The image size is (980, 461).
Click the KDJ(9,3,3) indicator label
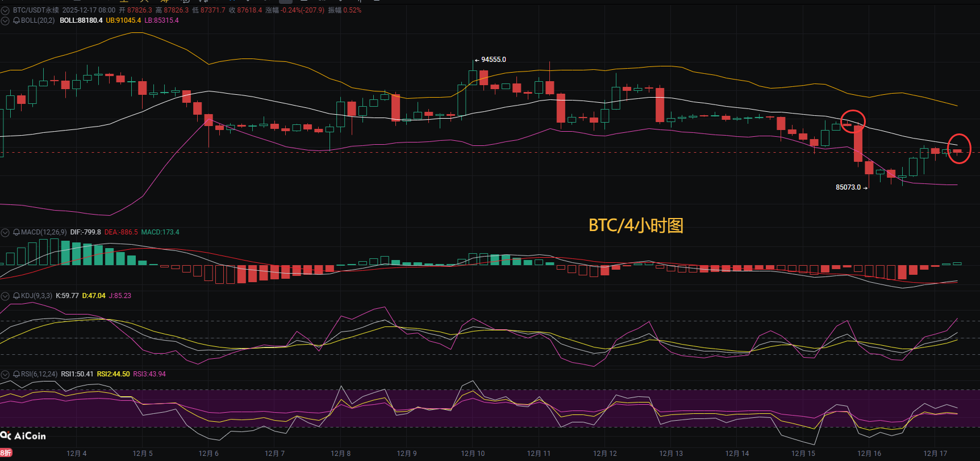36,296
